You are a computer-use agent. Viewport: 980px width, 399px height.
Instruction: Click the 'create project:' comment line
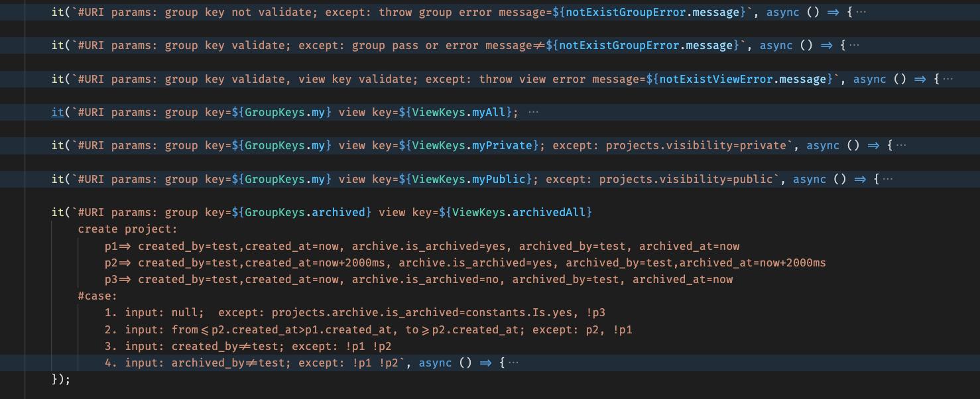(x=128, y=229)
